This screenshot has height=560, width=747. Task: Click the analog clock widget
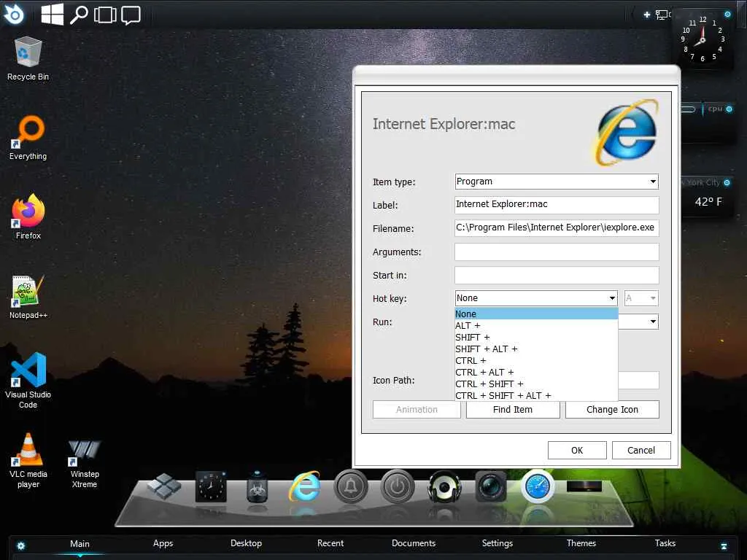point(703,39)
